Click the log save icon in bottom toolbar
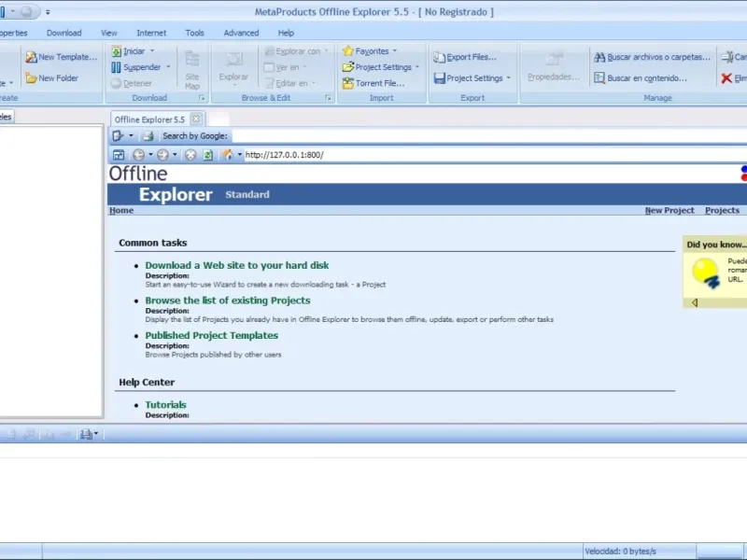This screenshot has width=747, height=560. pos(86,434)
